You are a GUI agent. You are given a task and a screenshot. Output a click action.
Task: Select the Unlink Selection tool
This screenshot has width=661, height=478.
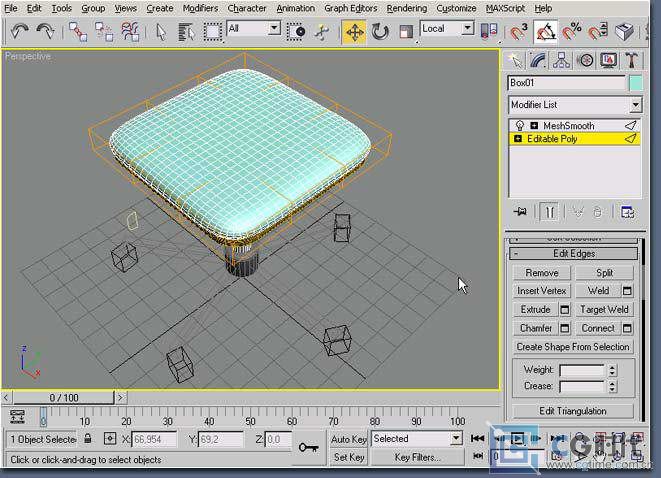point(104,32)
